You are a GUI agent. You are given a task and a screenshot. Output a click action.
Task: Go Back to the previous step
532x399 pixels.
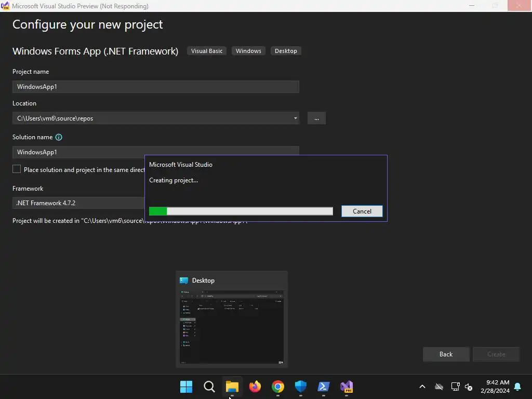coord(446,354)
